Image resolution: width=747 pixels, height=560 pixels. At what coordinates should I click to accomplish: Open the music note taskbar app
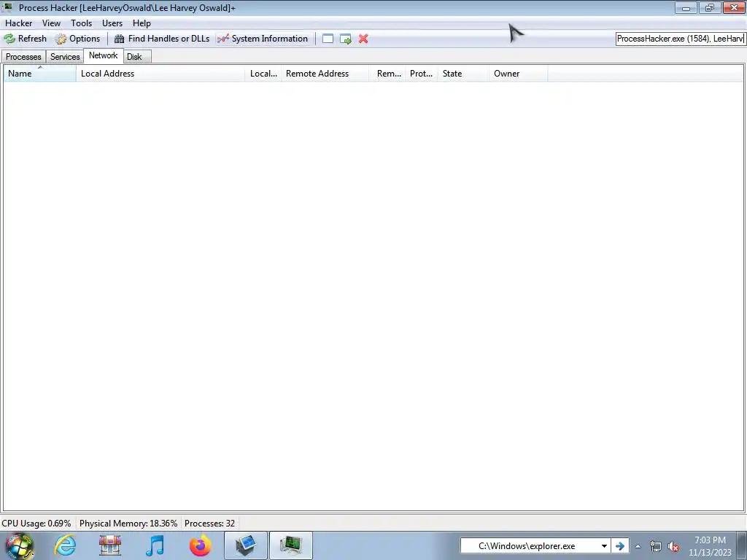pos(155,545)
